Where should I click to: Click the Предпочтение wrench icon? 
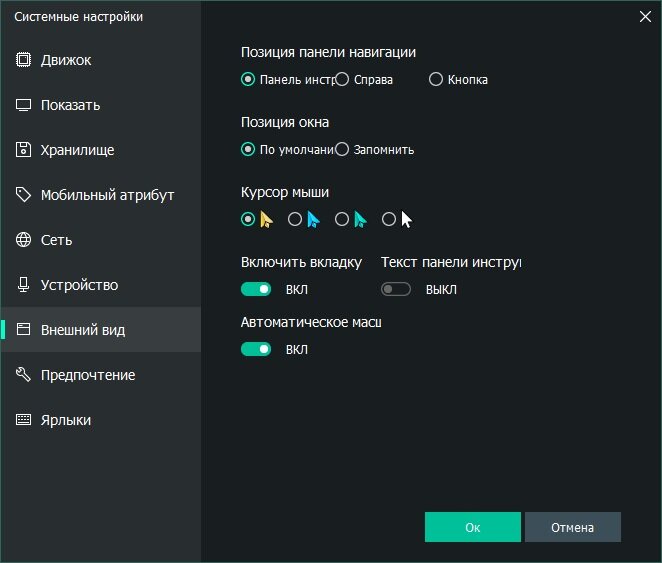pos(23,374)
